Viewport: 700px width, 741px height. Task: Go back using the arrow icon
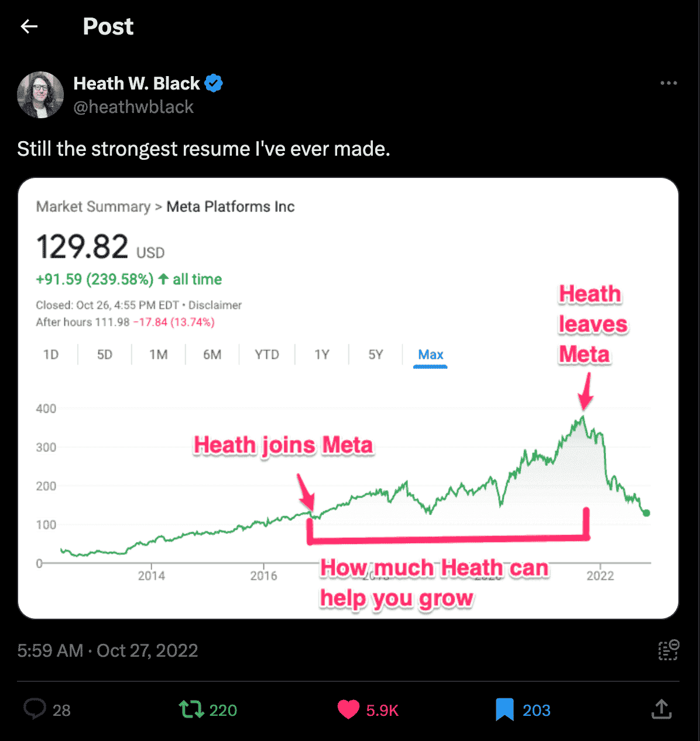click(29, 26)
